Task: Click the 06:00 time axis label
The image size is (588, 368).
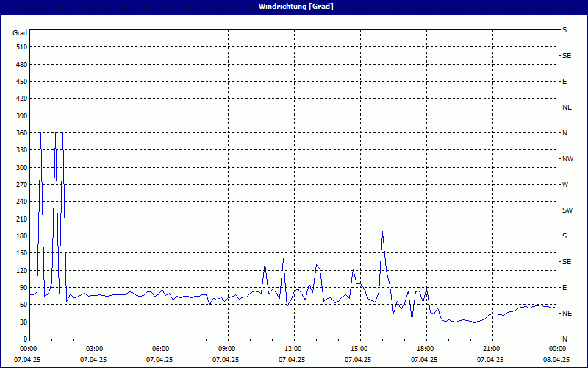Action: click(161, 349)
